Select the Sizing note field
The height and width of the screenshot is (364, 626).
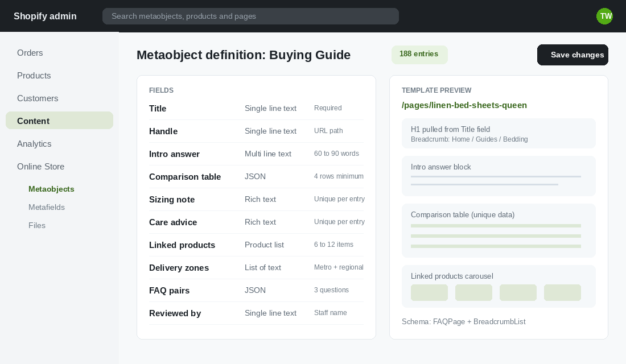click(x=256, y=199)
